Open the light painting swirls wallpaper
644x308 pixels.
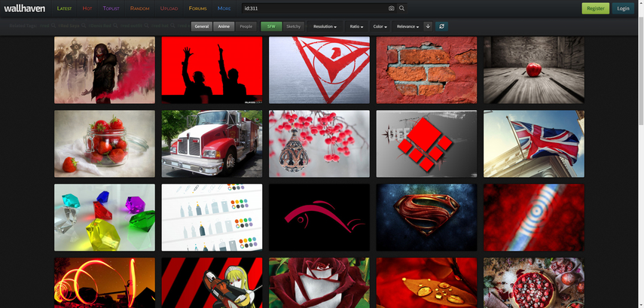pos(105,283)
